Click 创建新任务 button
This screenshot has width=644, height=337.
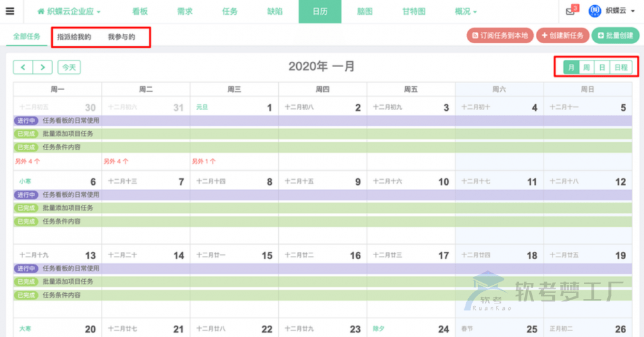point(563,35)
